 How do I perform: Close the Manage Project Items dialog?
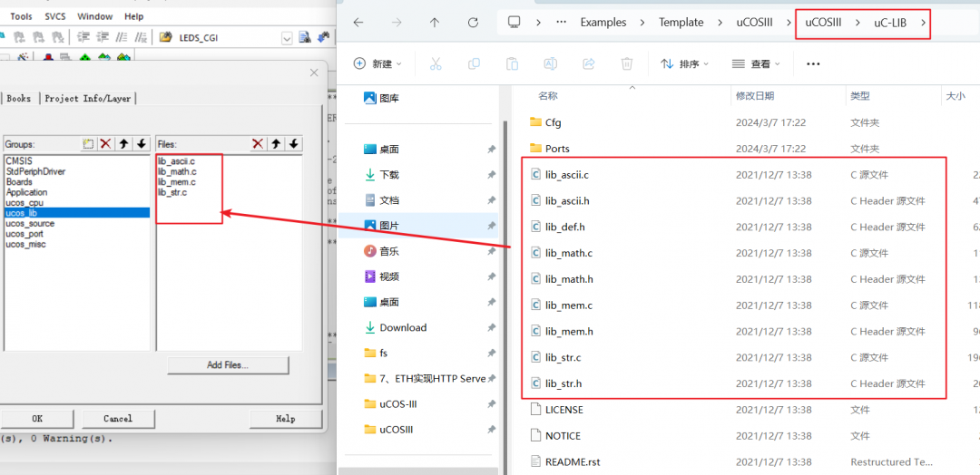314,73
